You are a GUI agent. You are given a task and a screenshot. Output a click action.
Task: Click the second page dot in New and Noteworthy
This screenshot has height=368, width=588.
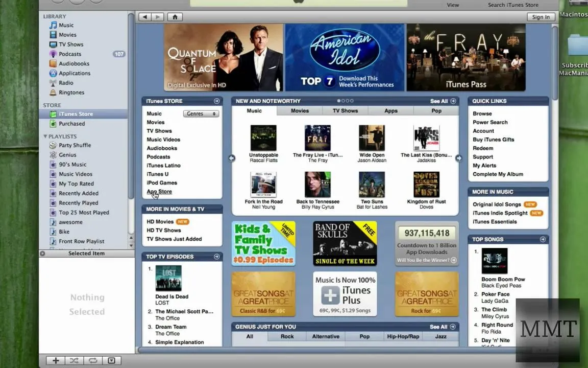[343, 101]
